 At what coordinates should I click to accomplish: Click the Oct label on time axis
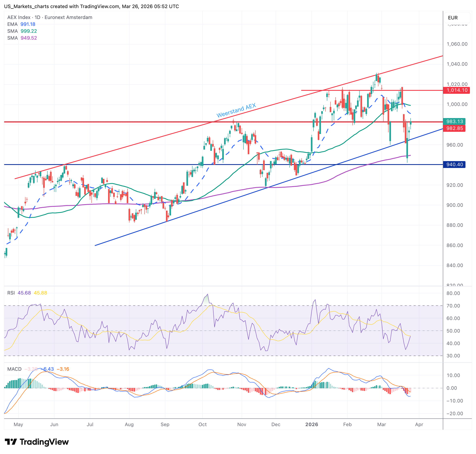click(x=203, y=424)
